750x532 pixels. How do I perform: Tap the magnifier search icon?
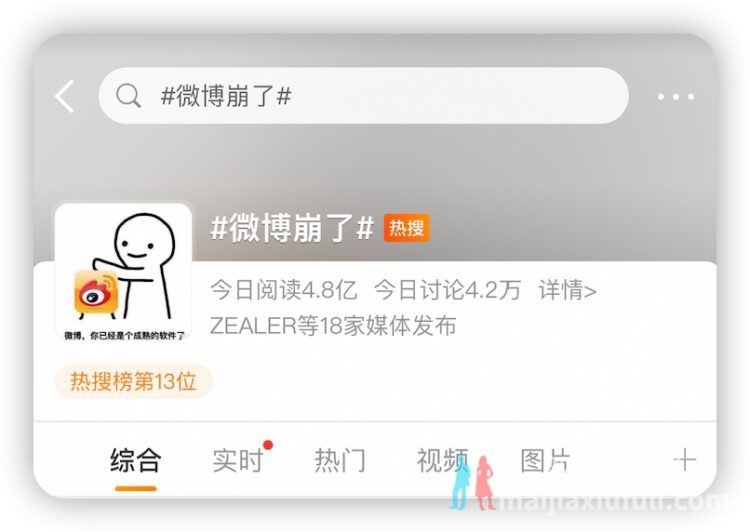coord(128,96)
